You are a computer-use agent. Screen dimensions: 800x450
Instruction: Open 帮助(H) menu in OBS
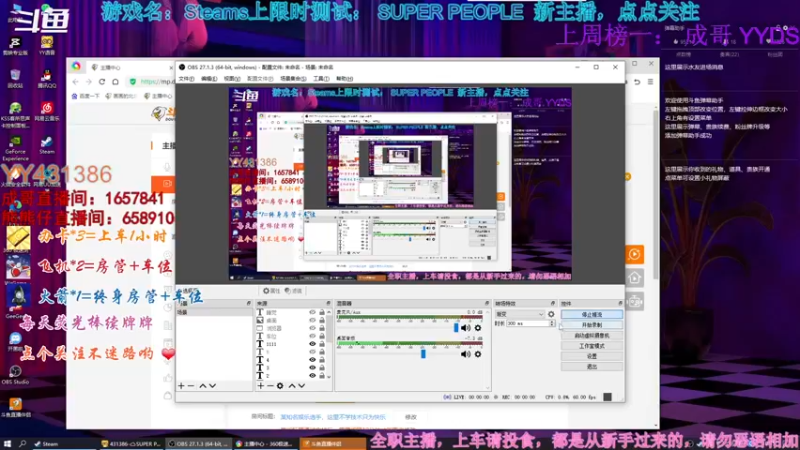pyautogui.click(x=344, y=79)
